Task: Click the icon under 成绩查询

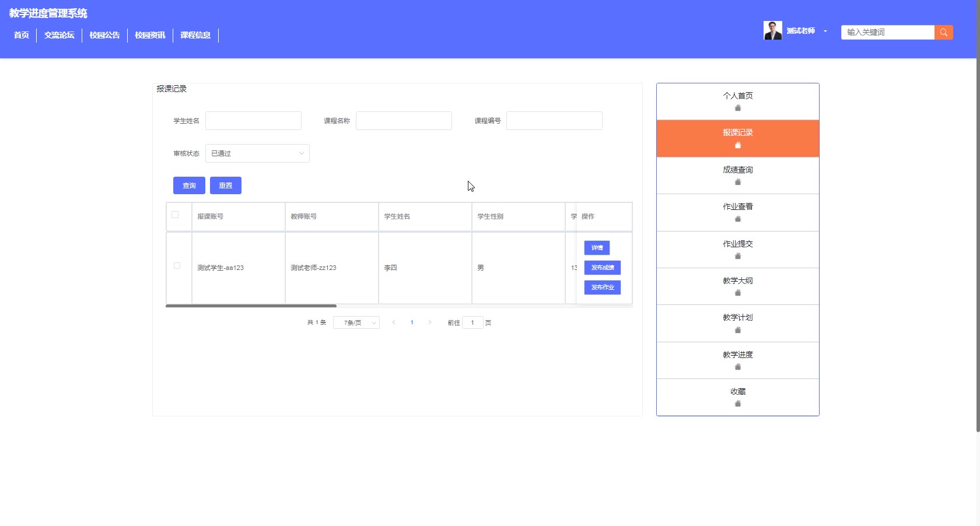Action: coord(738,182)
